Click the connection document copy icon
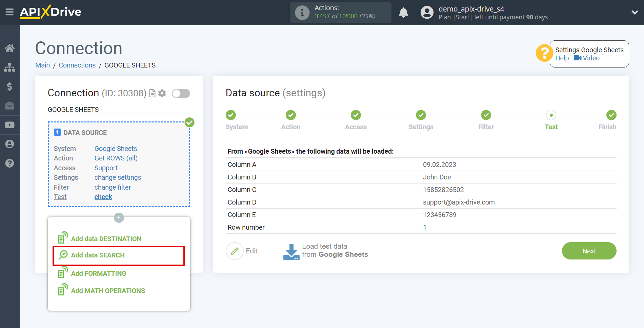The image size is (644, 328). pyautogui.click(x=153, y=93)
